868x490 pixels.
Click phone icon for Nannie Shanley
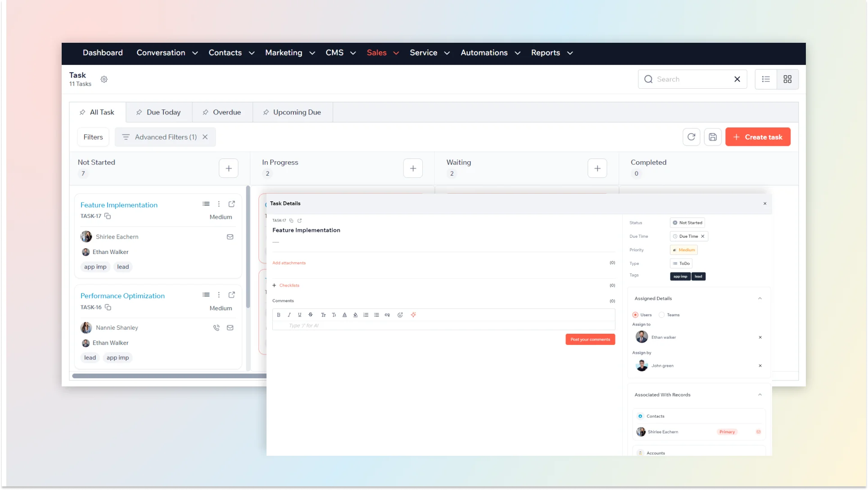(x=217, y=328)
